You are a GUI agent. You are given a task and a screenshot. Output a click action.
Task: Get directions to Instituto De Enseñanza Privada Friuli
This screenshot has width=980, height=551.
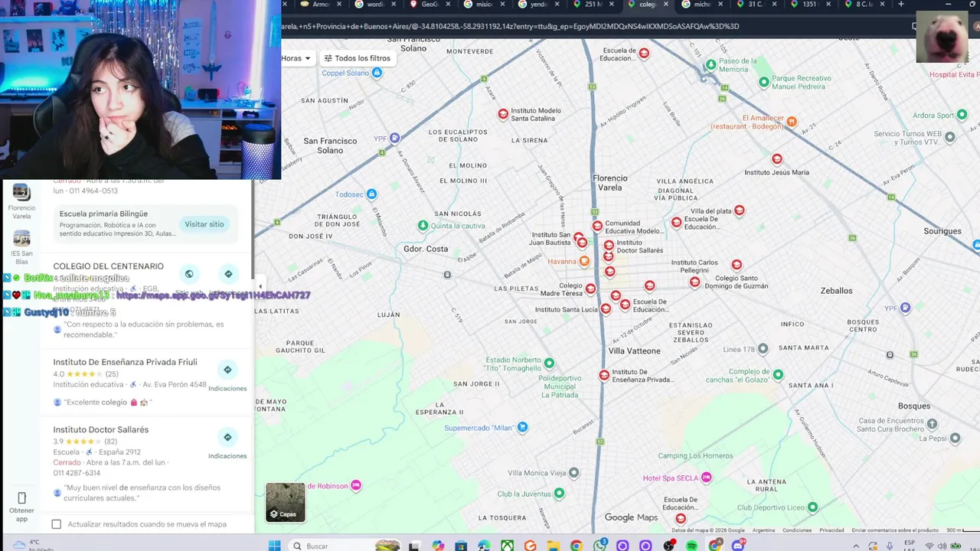click(227, 370)
